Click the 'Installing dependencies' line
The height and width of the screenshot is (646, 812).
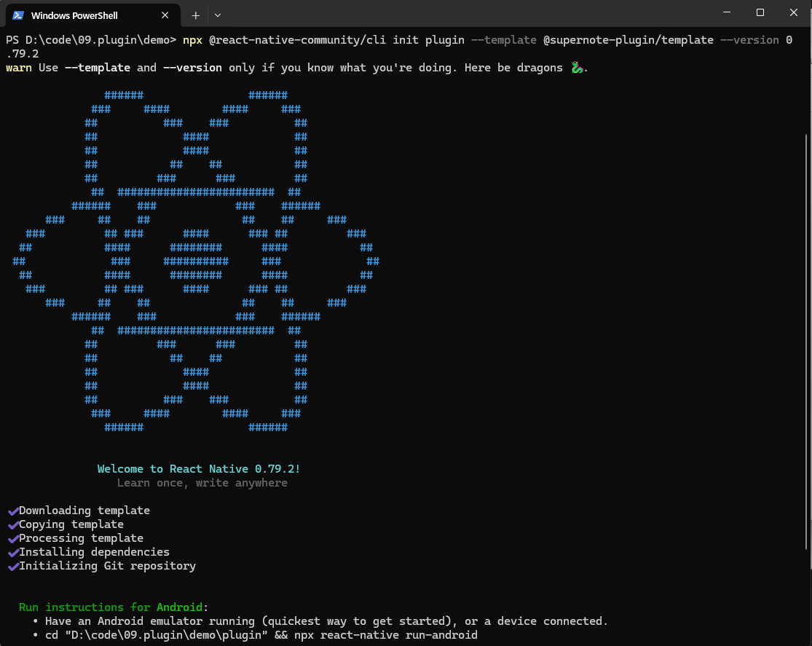coord(94,552)
